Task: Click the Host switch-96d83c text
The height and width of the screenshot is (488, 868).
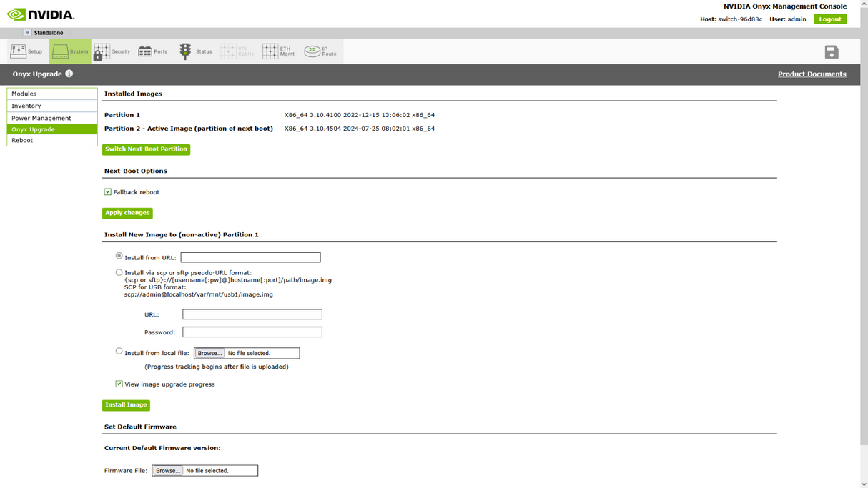Action: pyautogui.click(x=731, y=19)
